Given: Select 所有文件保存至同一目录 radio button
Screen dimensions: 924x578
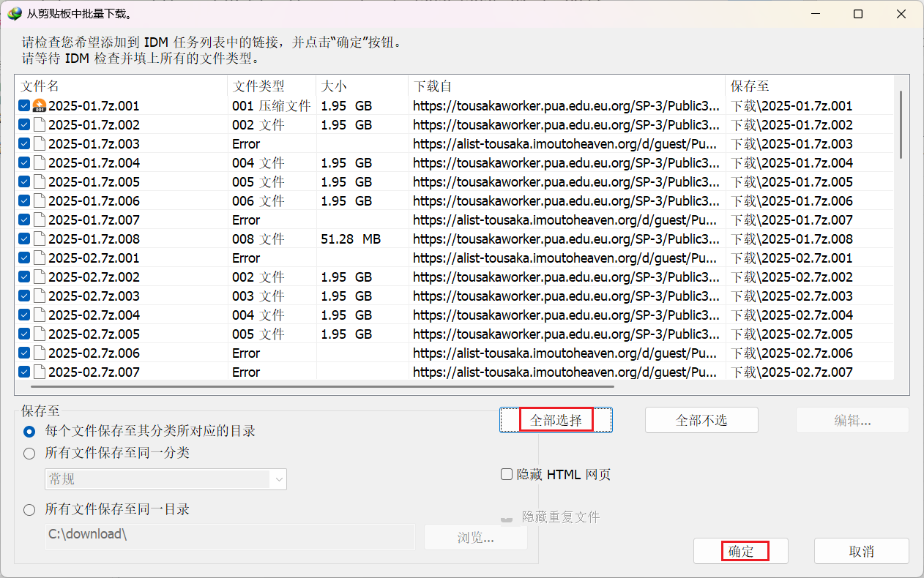Looking at the screenshot, I should pos(29,510).
